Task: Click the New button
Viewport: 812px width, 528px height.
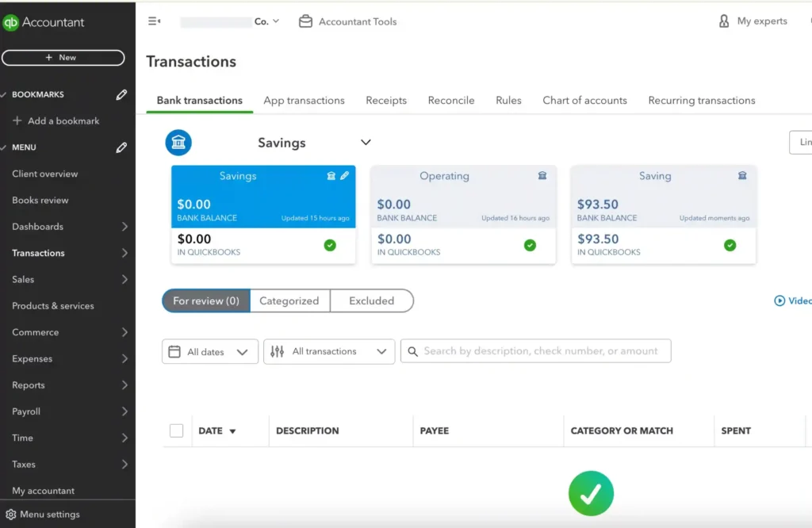Action: (63, 57)
